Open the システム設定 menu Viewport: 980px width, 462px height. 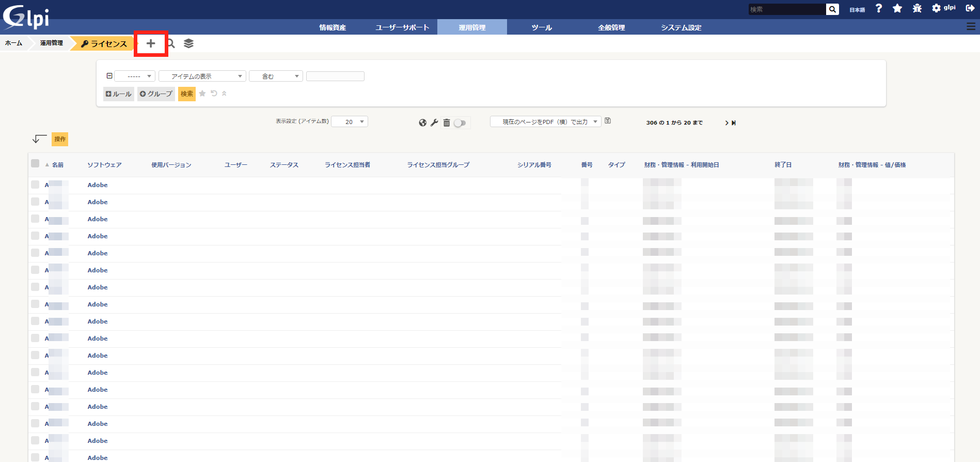pyautogui.click(x=681, y=27)
